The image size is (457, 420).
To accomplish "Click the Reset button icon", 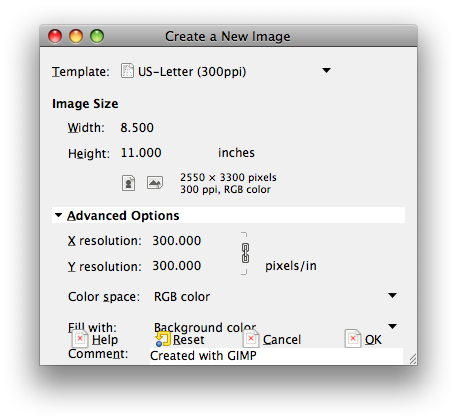I will point(163,339).
